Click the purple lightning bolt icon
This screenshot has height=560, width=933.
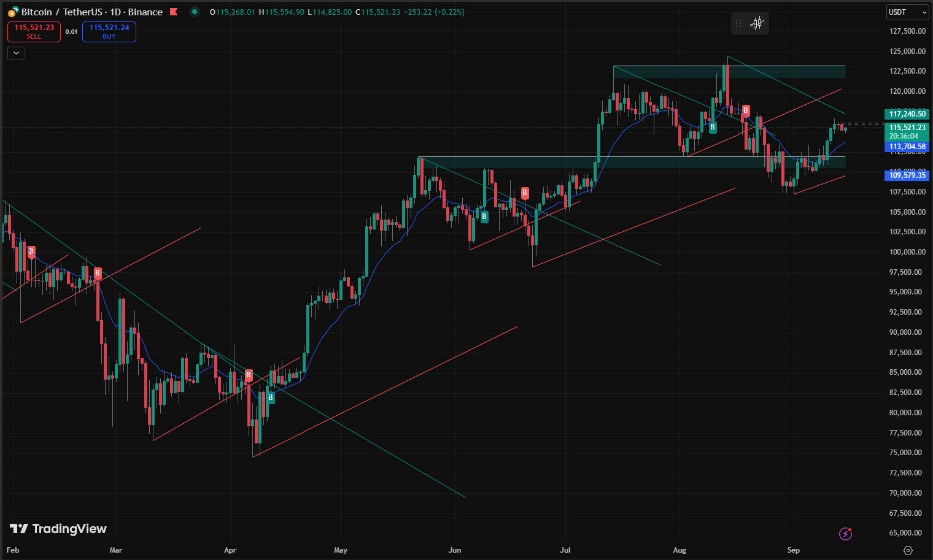coord(845,534)
